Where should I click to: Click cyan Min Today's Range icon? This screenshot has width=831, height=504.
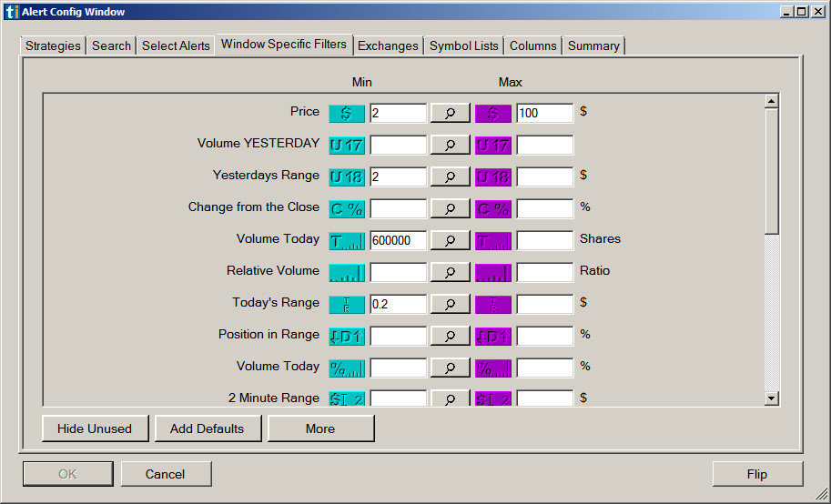[x=347, y=304]
